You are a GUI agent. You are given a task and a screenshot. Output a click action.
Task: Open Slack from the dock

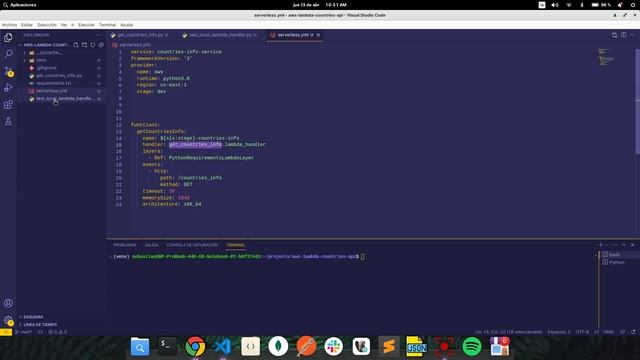pos(333,347)
